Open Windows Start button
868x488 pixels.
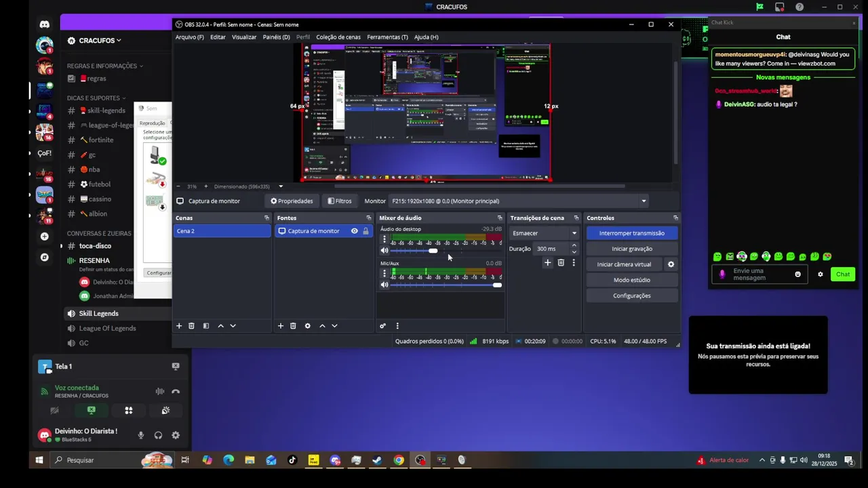(x=39, y=460)
